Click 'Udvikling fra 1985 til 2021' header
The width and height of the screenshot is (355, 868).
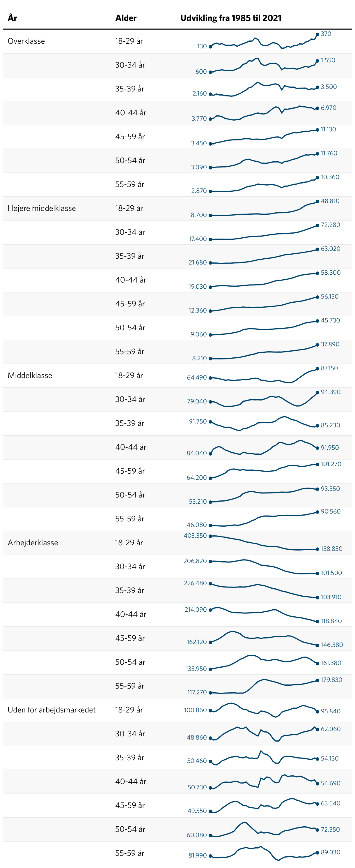pos(231,18)
